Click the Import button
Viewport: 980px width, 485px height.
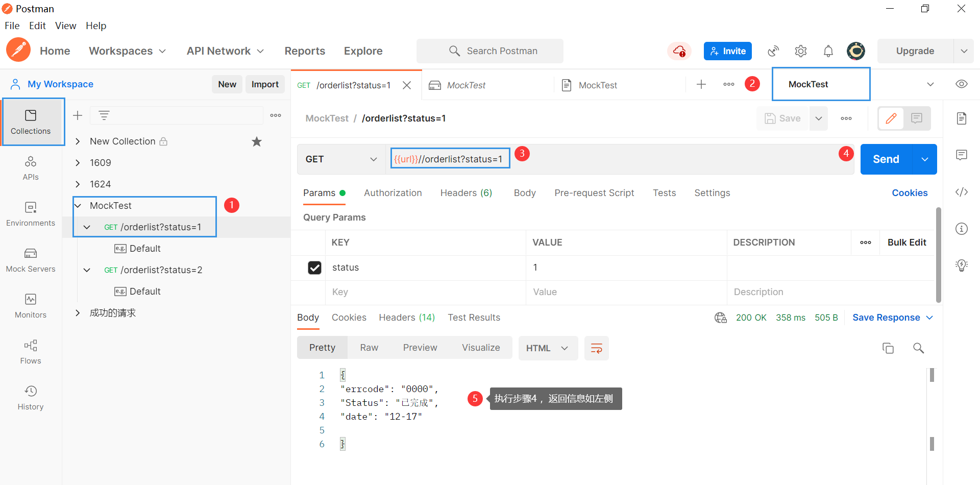point(265,84)
